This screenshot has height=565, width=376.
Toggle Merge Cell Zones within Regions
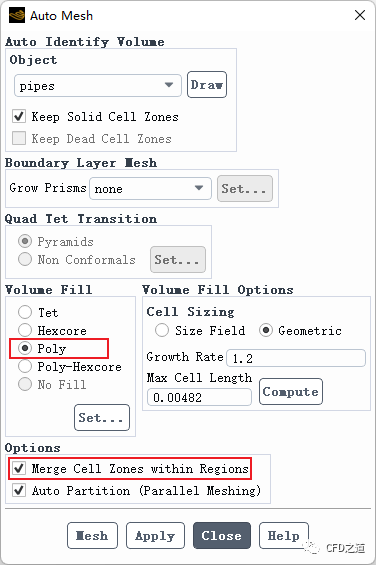coord(19,468)
